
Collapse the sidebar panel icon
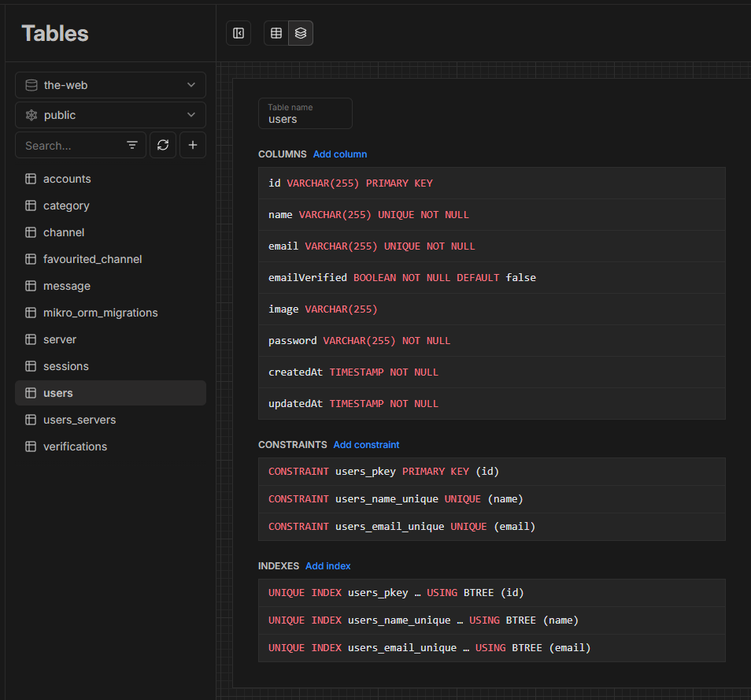coord(239,33)
